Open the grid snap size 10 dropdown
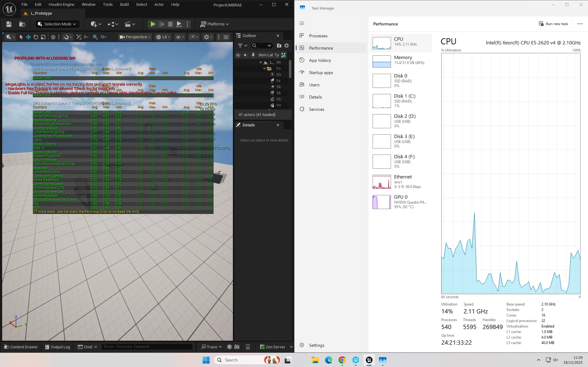 coord(104,37)
